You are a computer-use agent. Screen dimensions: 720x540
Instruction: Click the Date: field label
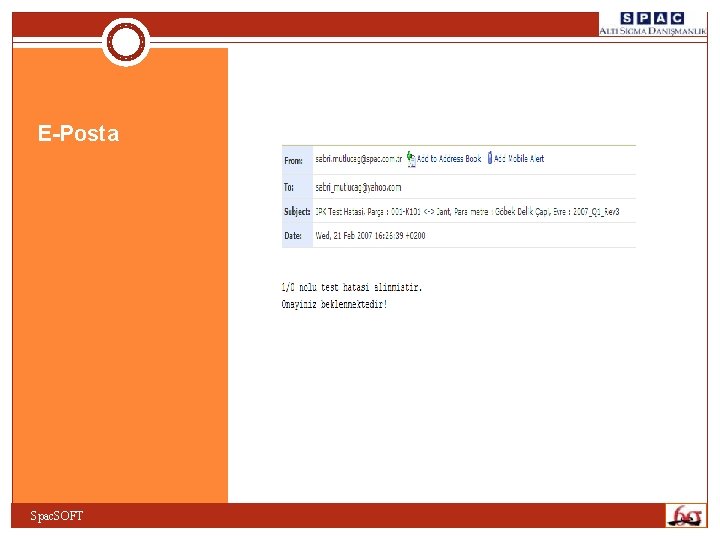coord(292,236)
